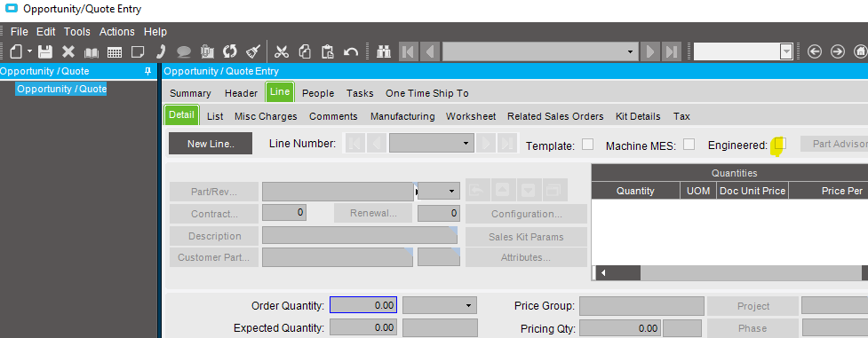Image resolution: width=868 pixels, height=338 pixels.
Task: Click the binoculars search icon
Action: 384,52
